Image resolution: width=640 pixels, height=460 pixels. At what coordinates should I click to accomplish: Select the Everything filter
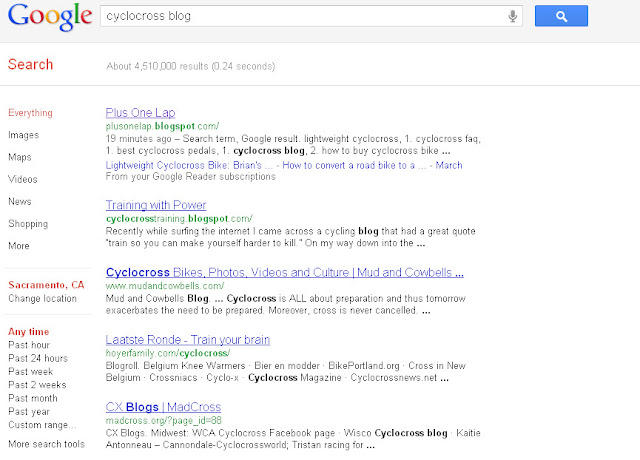point(30,113)
